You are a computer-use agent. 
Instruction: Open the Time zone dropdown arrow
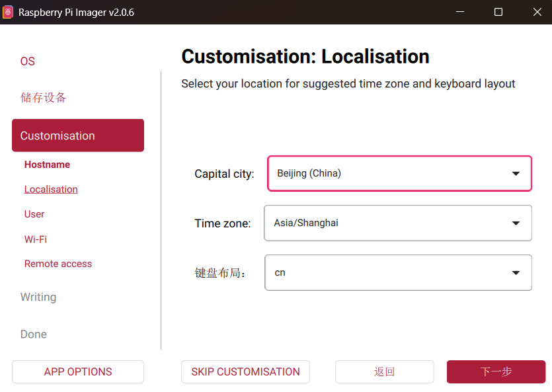[x=516, y=223]
